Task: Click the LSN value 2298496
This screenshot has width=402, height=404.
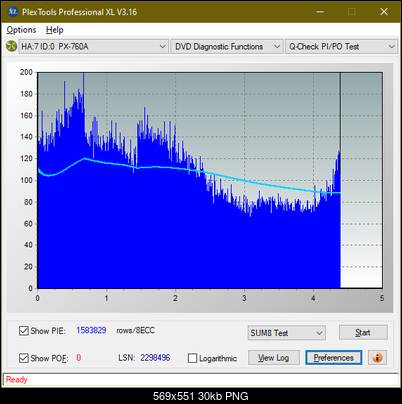Action: pos(155,358)
